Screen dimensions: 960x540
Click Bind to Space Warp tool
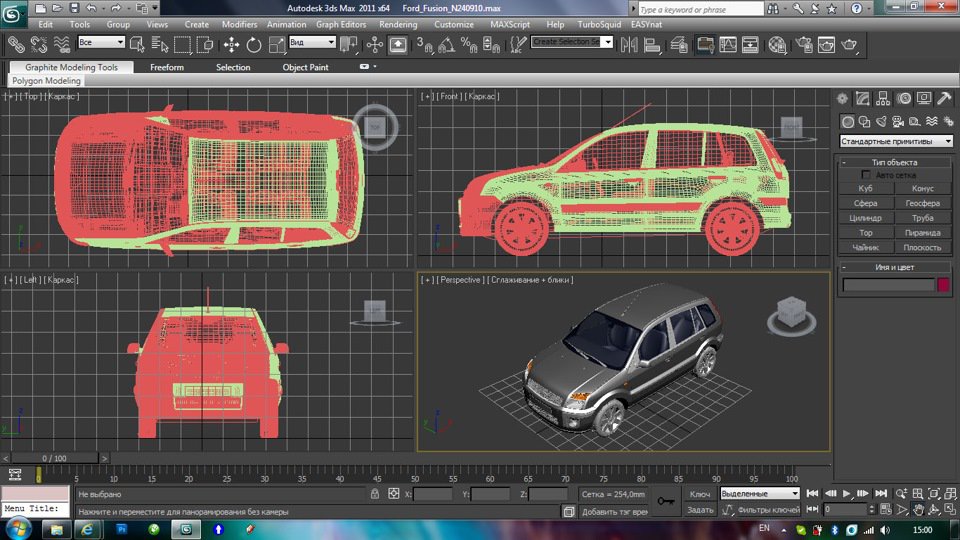click(x=62, y=44)
